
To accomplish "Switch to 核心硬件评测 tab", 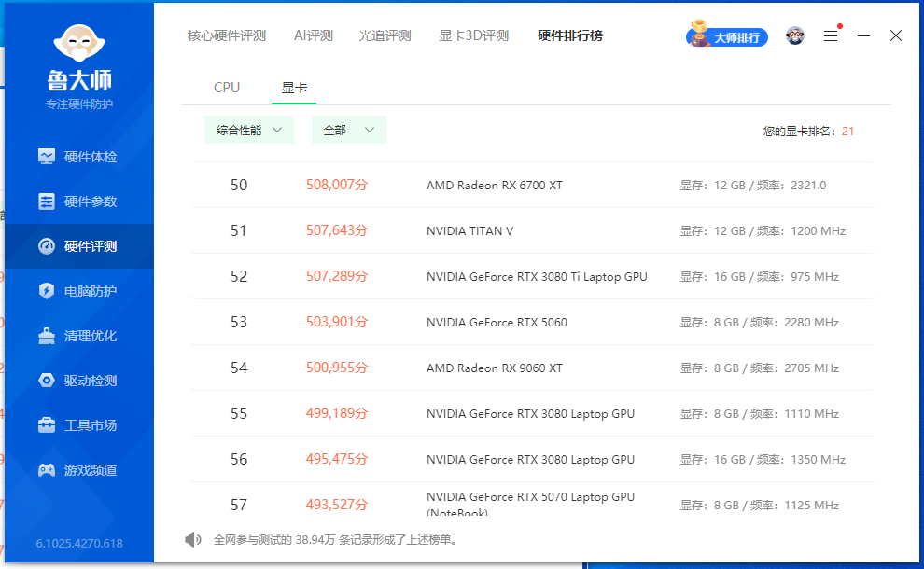I will point(227,36).
